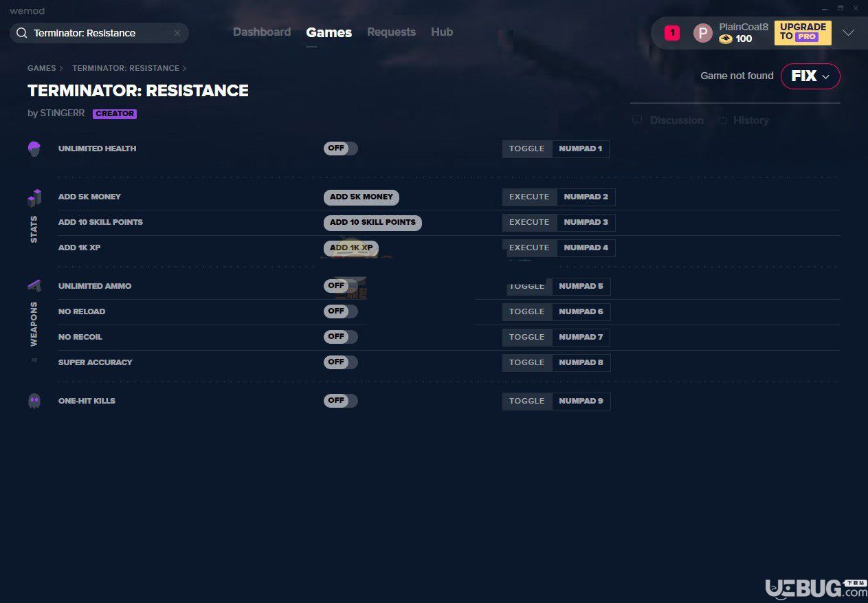
Task: Turn on One-Hit Kills toggle
Action: (341, 401)
